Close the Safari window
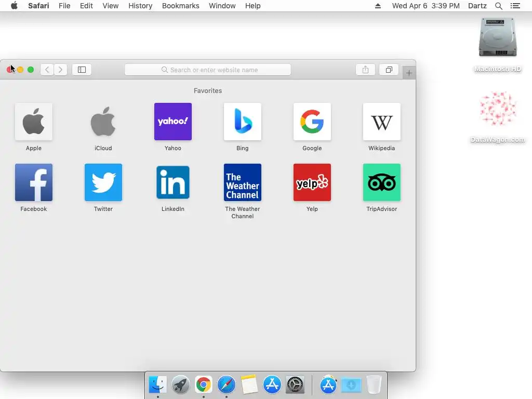The image size is (532, 399). coord(10,70)
